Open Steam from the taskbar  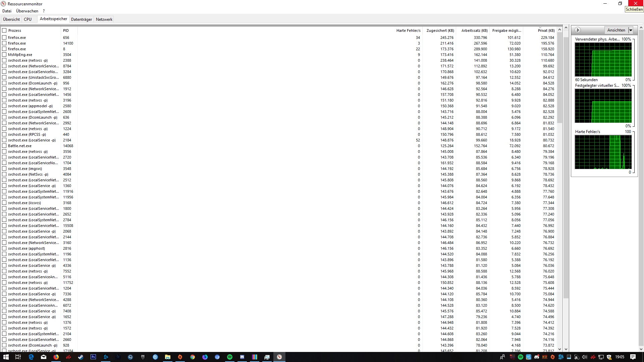coord(81,357)
